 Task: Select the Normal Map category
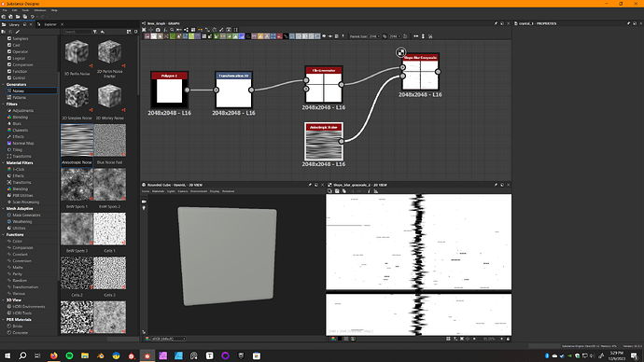23,144
